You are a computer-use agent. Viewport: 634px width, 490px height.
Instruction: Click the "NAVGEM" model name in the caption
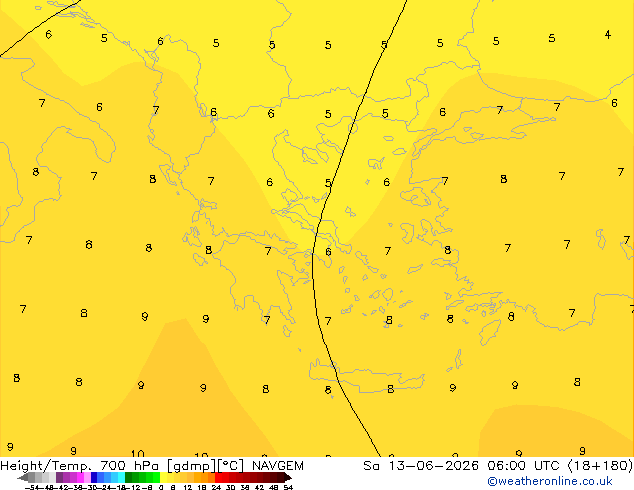[278, 466]
